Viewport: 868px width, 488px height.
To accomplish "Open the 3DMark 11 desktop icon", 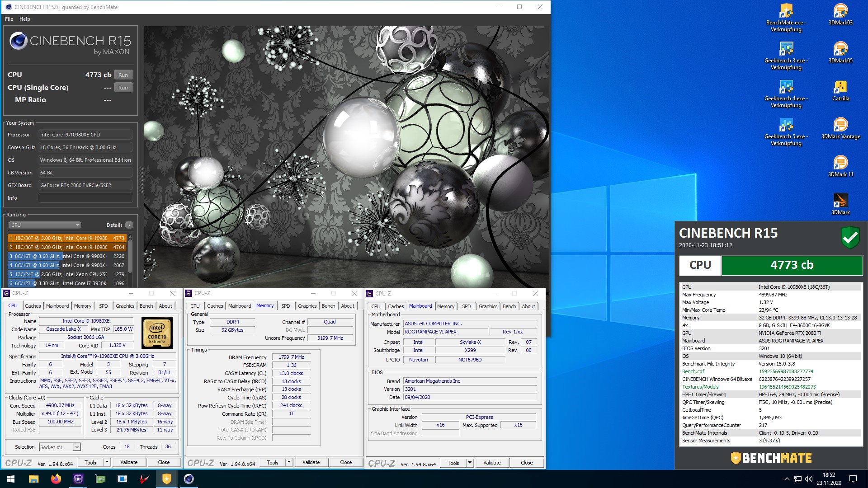I will pos(840,166).
